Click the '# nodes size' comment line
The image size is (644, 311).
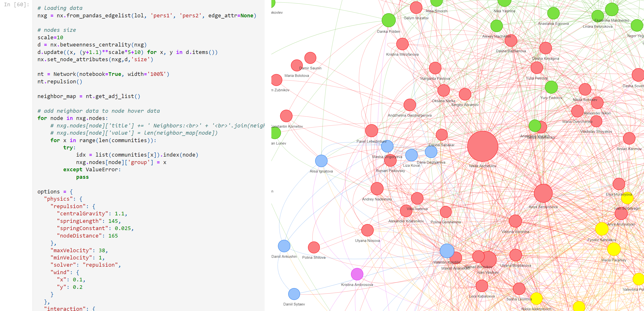pos(57,30)
